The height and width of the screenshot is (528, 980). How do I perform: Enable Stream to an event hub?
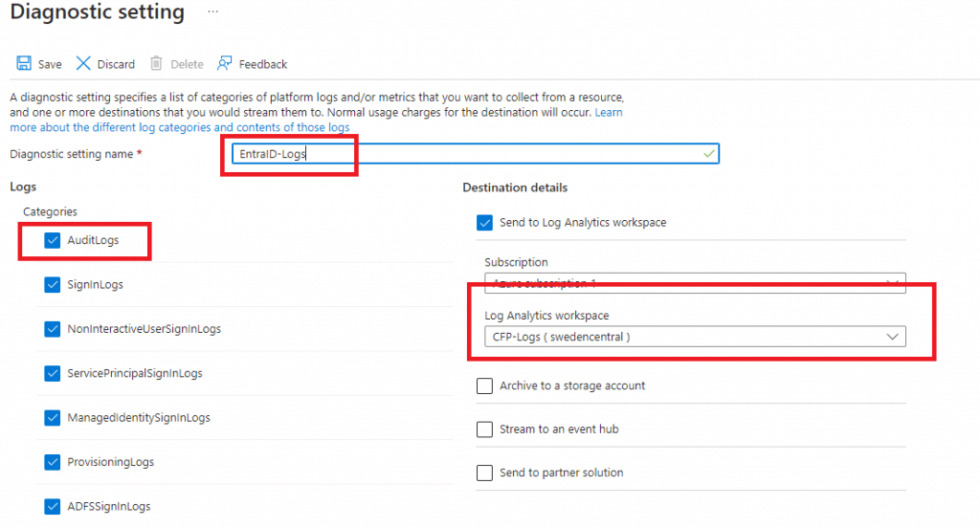pos(485,429)
